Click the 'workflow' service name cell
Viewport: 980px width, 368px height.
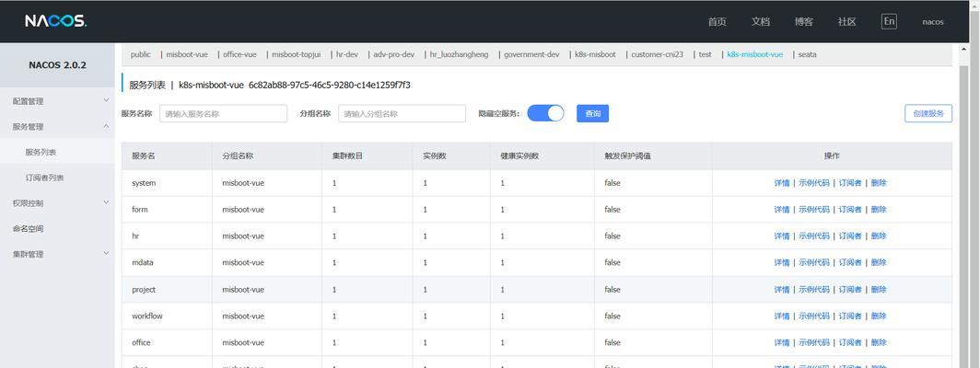(x=167, y=316)
